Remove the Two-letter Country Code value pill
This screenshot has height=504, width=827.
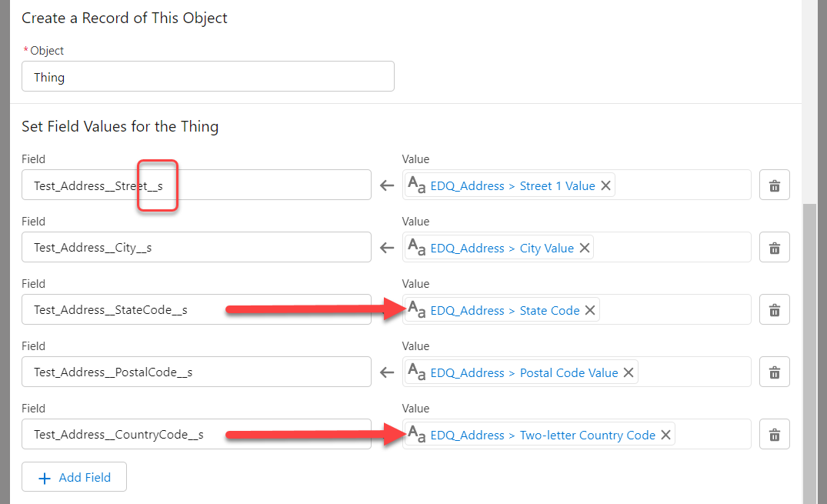(665, 434)
